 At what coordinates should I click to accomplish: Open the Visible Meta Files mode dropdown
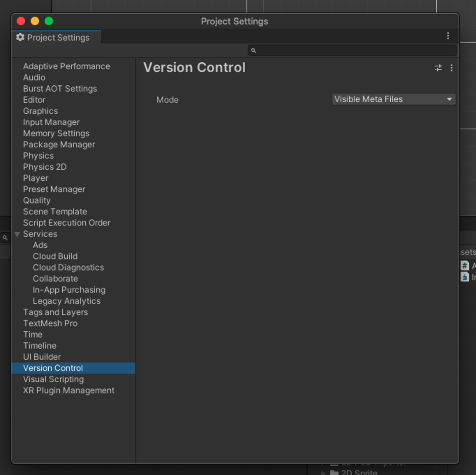(x=393, y=99)
